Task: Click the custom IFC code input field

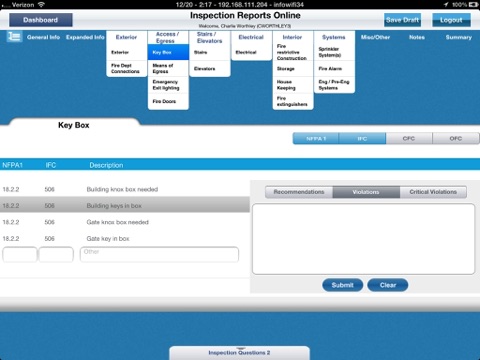Action: [x=56, y=255]
